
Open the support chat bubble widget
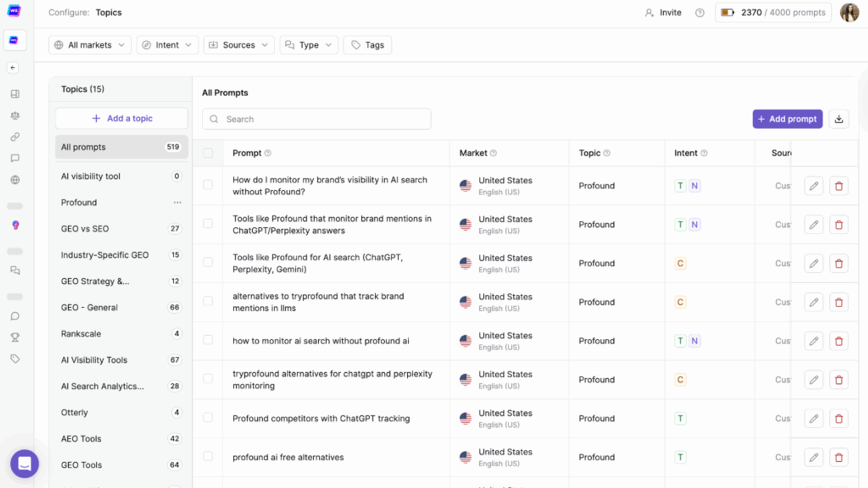click(24, 464)
